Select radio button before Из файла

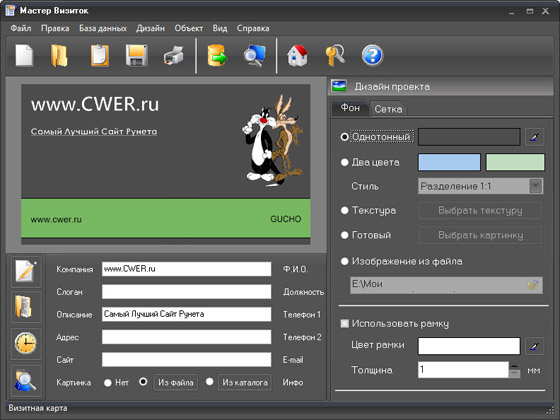click(x=143, y=381)
